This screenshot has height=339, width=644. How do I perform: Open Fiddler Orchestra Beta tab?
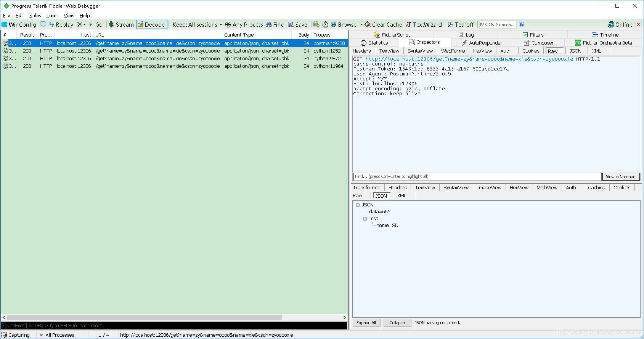pos(604,43)
